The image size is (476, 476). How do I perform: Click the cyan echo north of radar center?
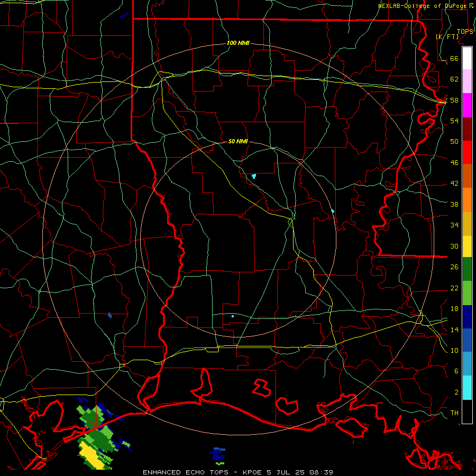coord(254,176)
